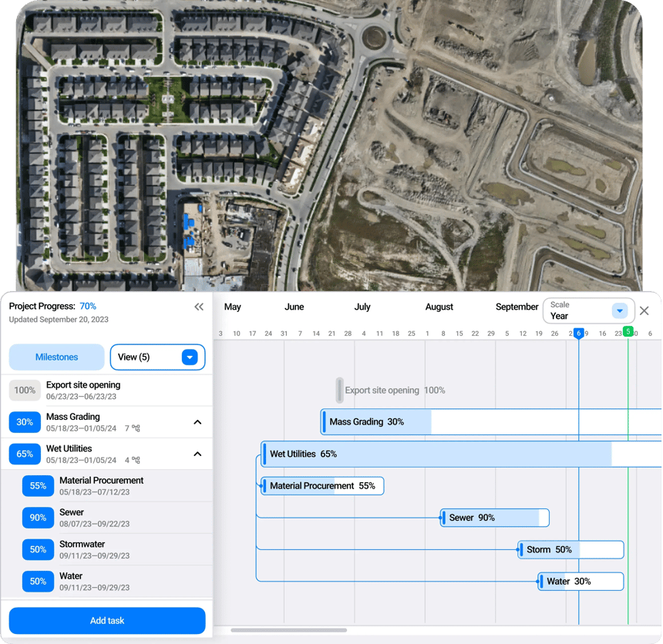Open the Scale dropdown currently set to Year

point(588,310)
